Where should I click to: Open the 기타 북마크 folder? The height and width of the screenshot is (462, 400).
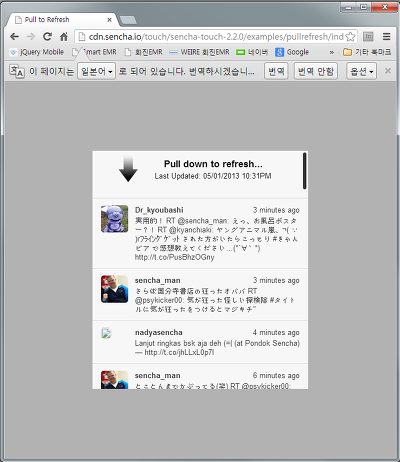[367, 52]
